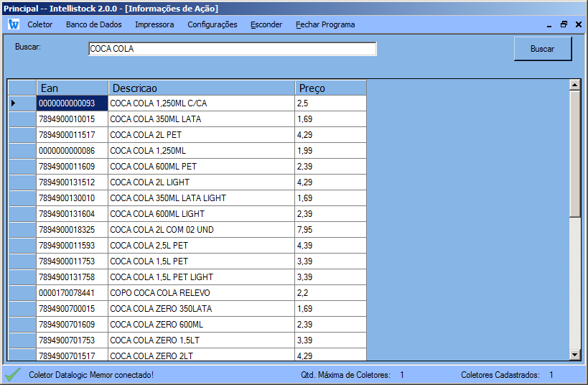
Task: Select Ean cell 7894900131512
Action: 73,182
